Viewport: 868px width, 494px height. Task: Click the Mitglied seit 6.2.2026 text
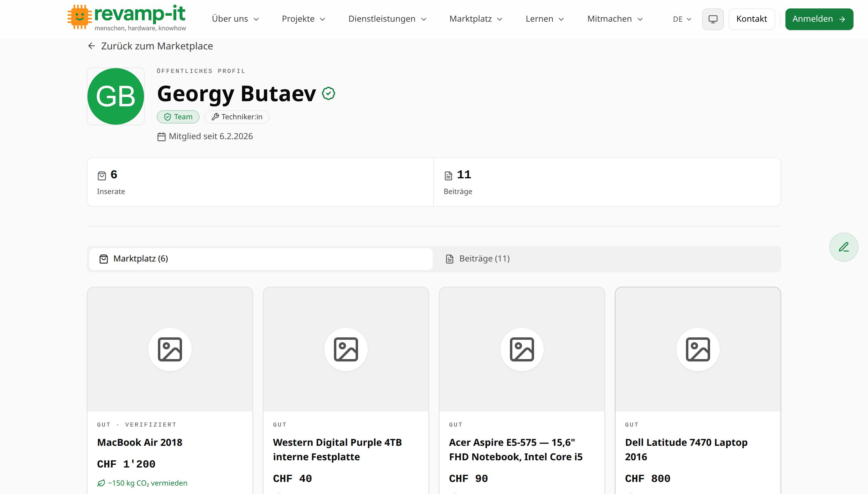[x=211, y=136]
